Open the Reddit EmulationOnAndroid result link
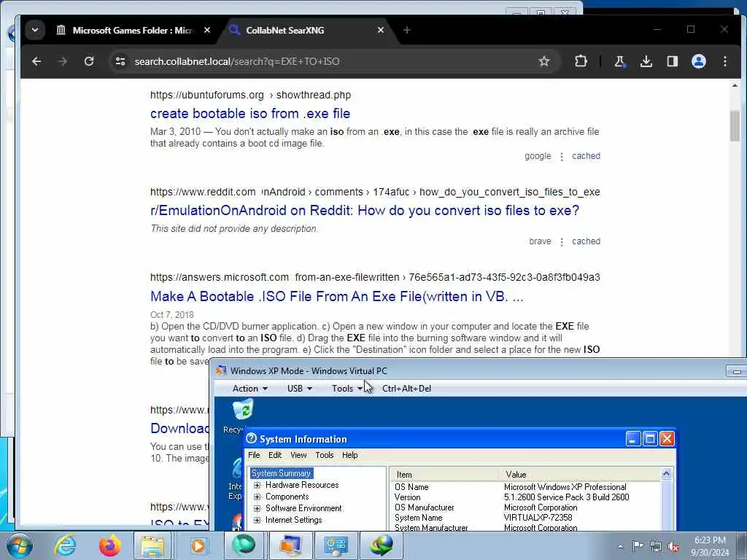Screen dimensions: 747x560 [x=365, y=210]
